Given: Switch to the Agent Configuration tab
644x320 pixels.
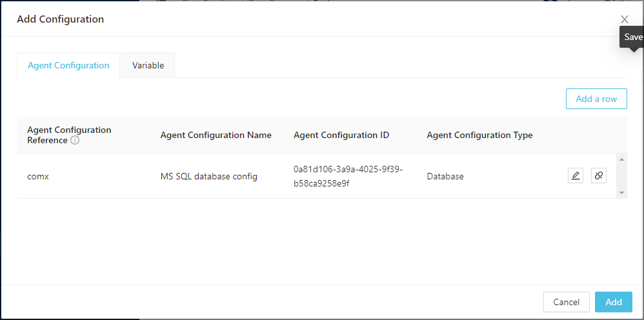Looking at the screenshot, I should pos(68,65).
